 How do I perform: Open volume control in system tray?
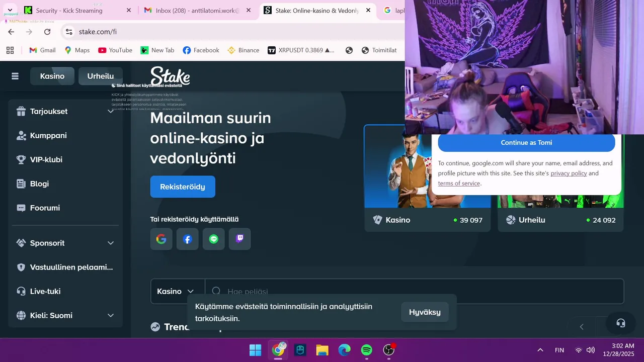click(x=591, y=350)
